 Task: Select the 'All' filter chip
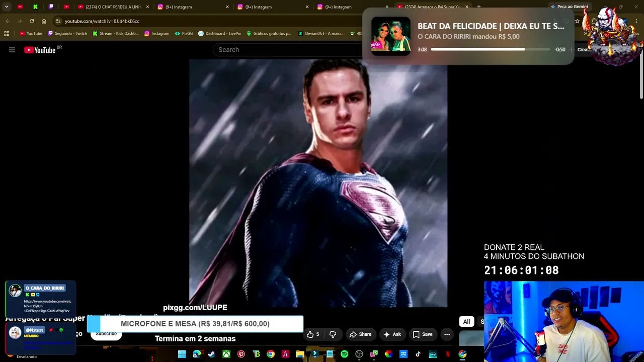pyautogui.click(x=466, y=322)
